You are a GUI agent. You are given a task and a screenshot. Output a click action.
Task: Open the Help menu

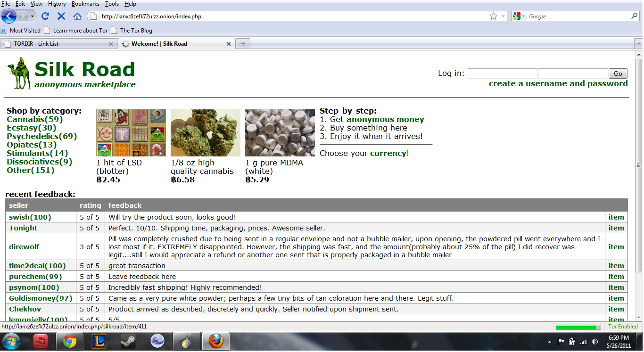(130, 4)
